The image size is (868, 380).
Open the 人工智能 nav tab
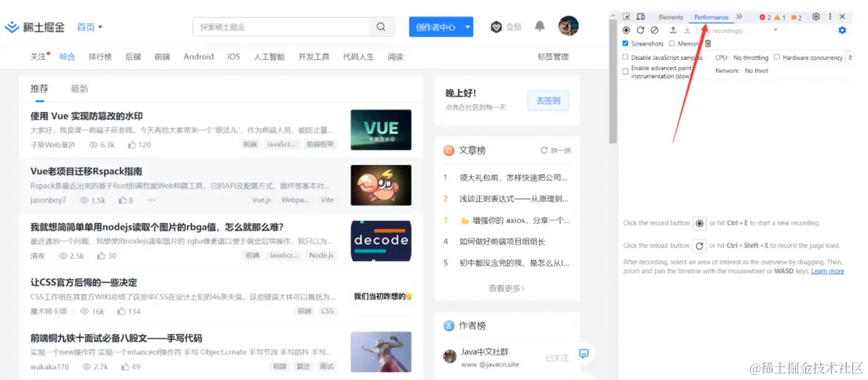(269, 56)
